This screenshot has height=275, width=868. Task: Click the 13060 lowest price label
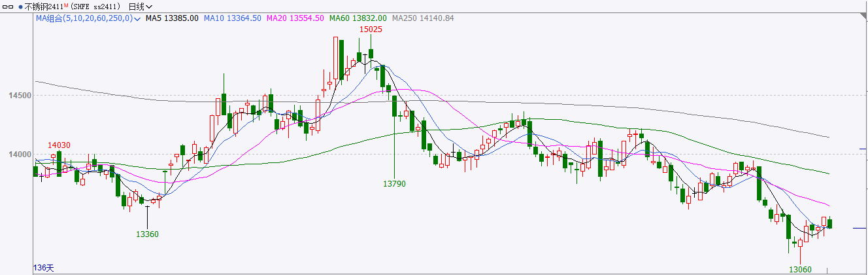tap(800, 269)
